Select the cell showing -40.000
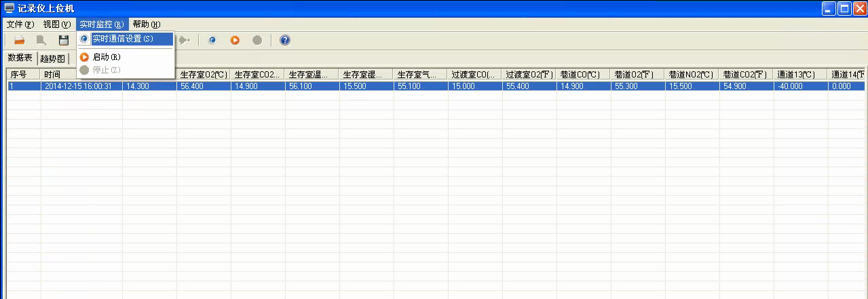This screenshot has width=868, height=299. [x=801, y=86]
